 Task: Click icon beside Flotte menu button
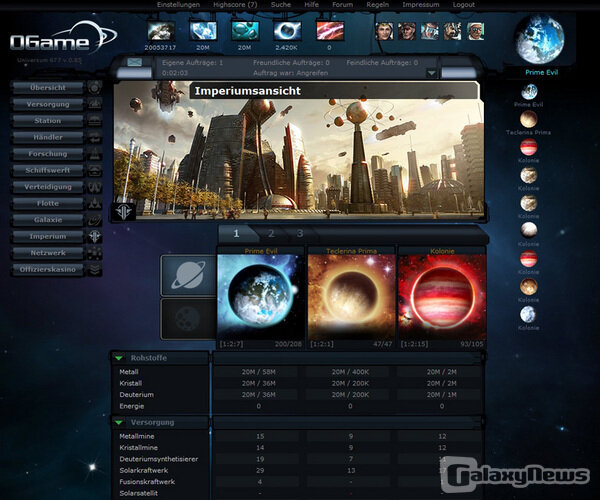(95, 203)
